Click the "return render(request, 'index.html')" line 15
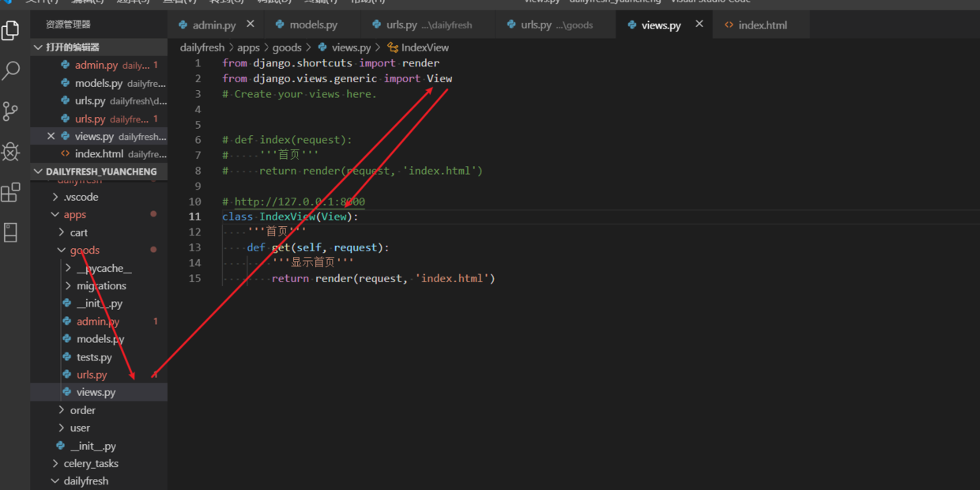Screen dimensions: 980x490 [x=383, y=278]
